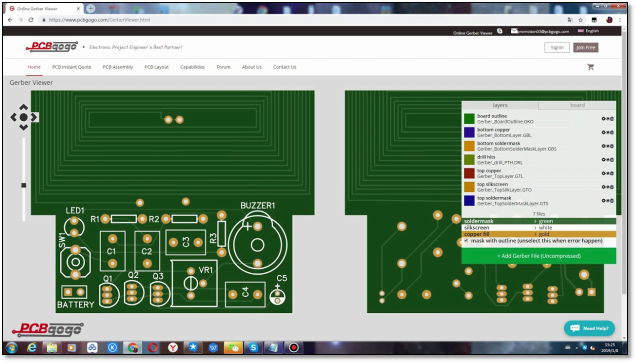
Task: Click the Chrome icon in the taskbar
Action: tap(133, 348)
